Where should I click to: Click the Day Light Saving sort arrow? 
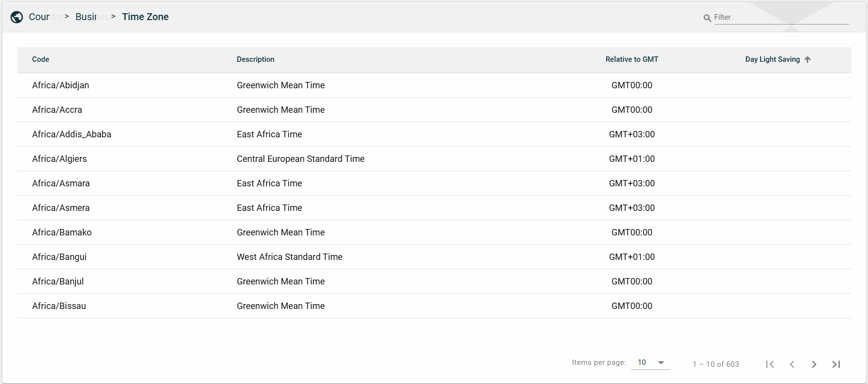[808, 59]
